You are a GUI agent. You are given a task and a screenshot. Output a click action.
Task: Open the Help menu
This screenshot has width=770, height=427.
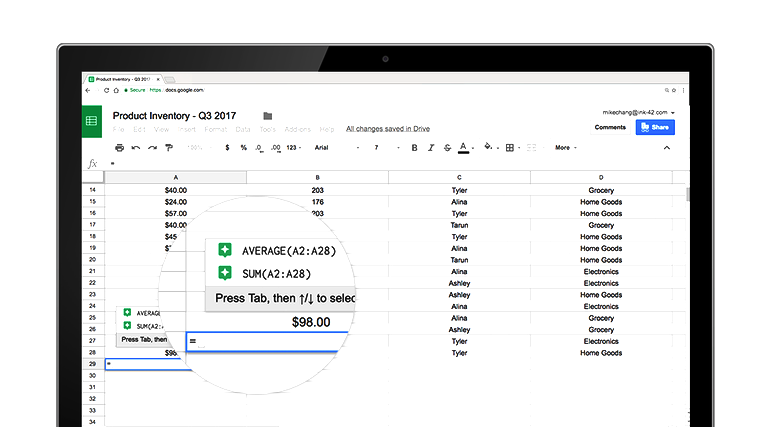327,129
